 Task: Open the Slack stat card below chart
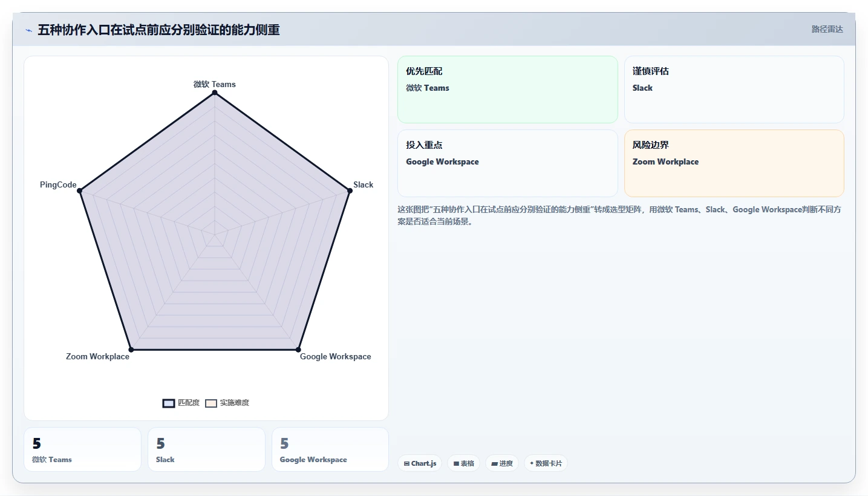pos(206,449)
